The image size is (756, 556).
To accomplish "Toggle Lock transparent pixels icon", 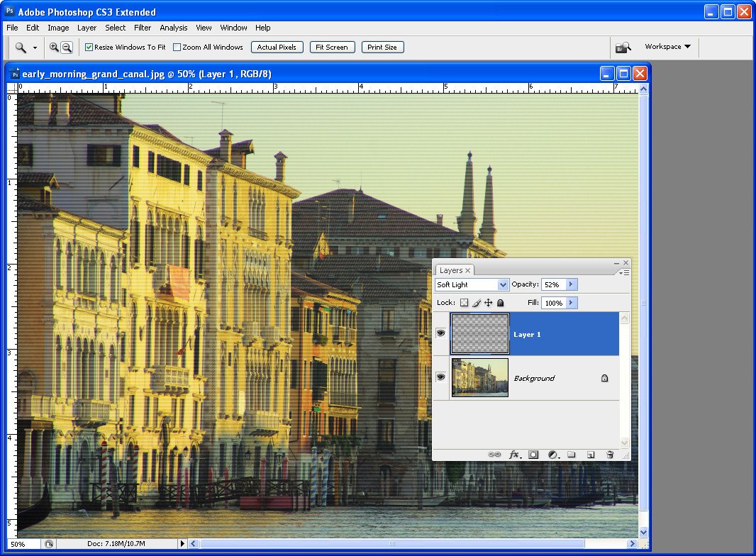I will 464,303.
